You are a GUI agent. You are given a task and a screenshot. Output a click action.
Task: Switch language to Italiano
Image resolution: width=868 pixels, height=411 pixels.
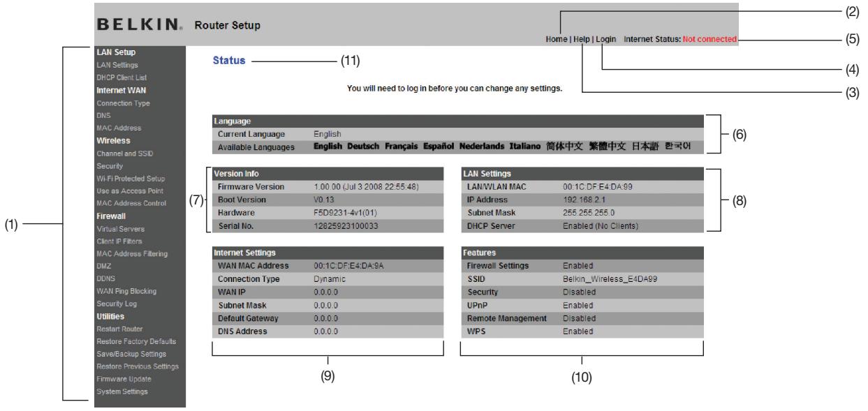[x=526, y=147]
